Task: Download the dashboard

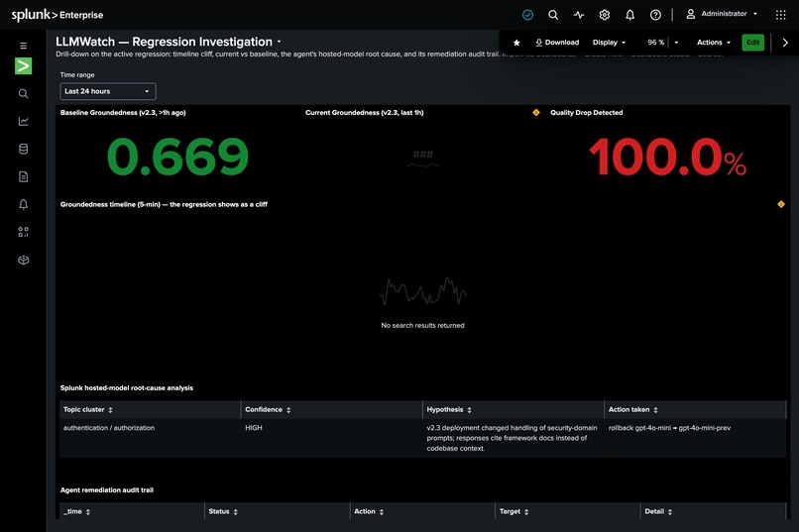Action: click(557, 43)
